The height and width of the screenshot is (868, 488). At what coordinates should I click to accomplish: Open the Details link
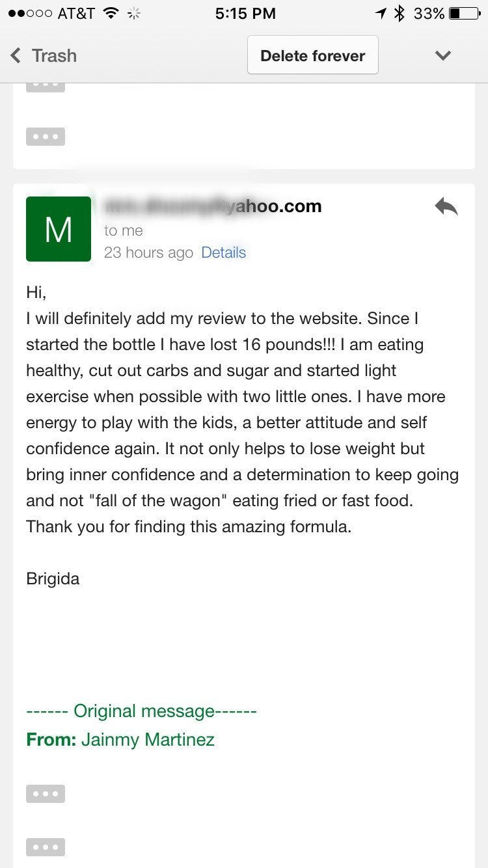223,252
